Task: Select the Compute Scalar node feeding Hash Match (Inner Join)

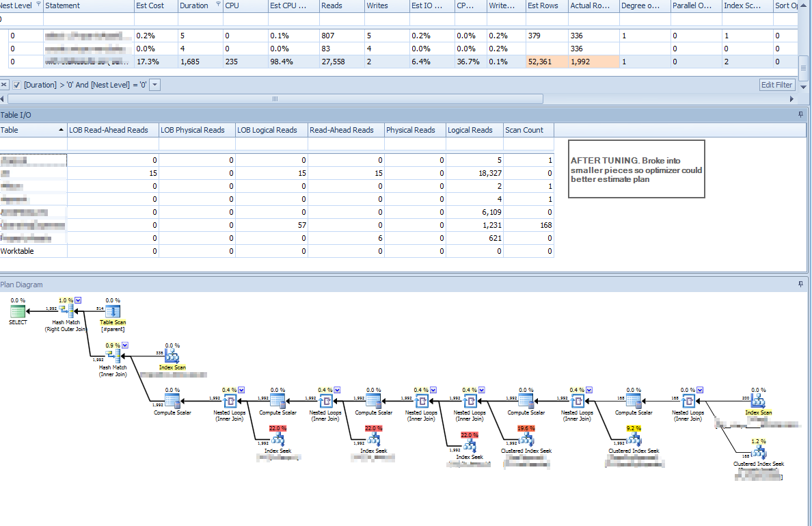Action: [172, 401]
